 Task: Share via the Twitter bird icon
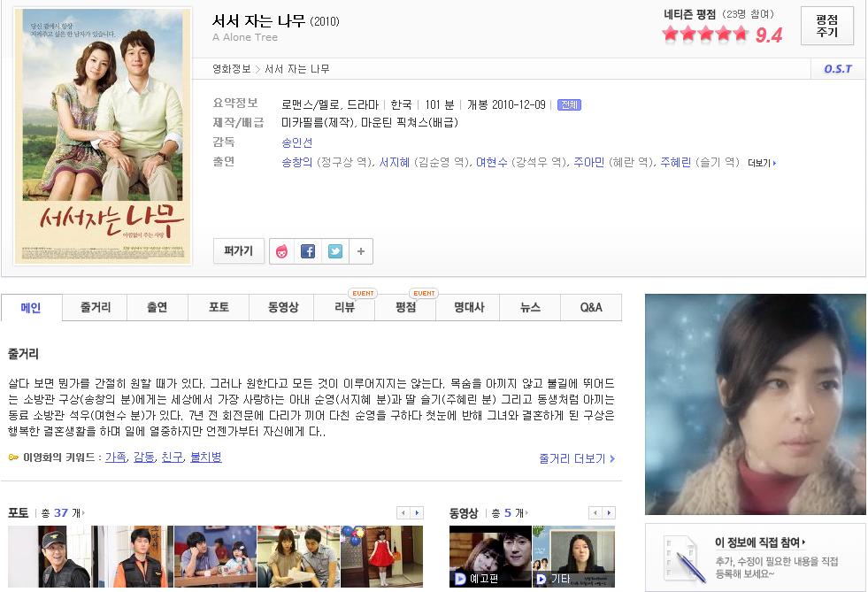click(335, 251)
